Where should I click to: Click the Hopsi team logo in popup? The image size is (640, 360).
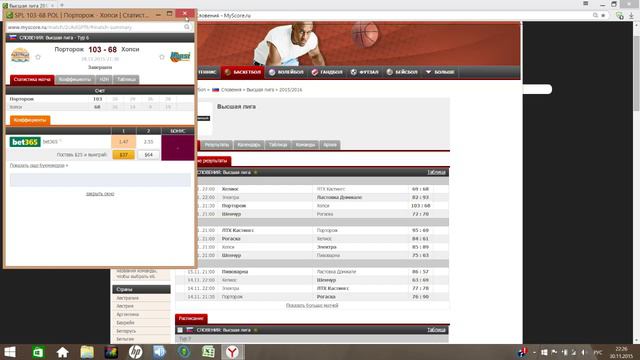tap(180, 56)
